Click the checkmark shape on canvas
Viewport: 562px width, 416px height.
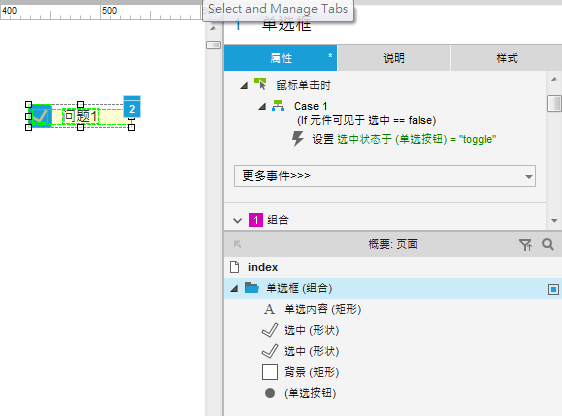pyautogui.click(x=41, y=116)
